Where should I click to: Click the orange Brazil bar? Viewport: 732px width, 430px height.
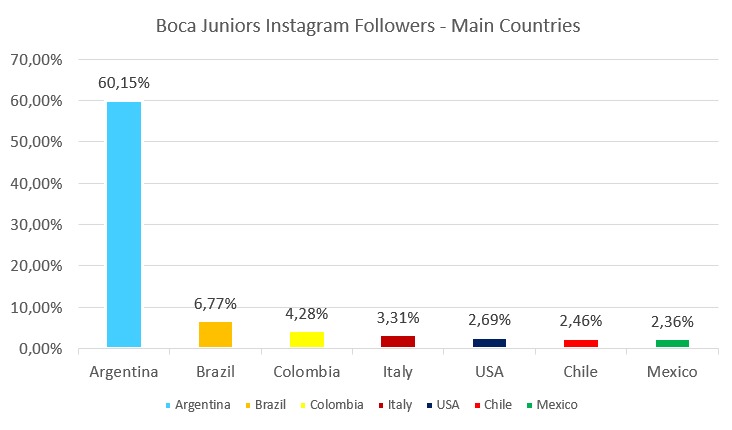216,334
